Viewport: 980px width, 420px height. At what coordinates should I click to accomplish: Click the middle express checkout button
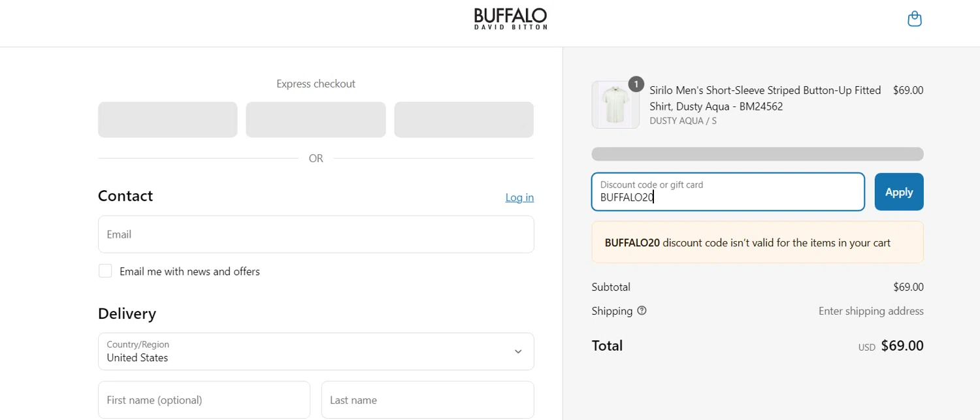tap(316, 120)
